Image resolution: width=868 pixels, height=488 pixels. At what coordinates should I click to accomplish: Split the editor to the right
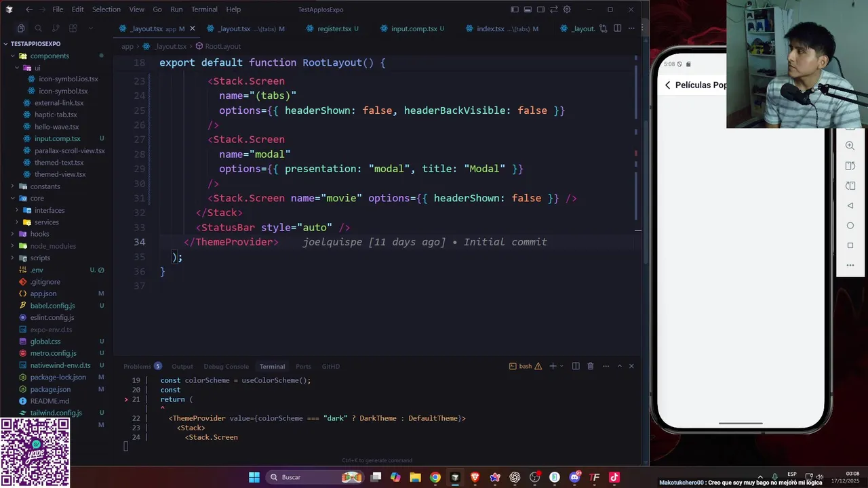617,28
